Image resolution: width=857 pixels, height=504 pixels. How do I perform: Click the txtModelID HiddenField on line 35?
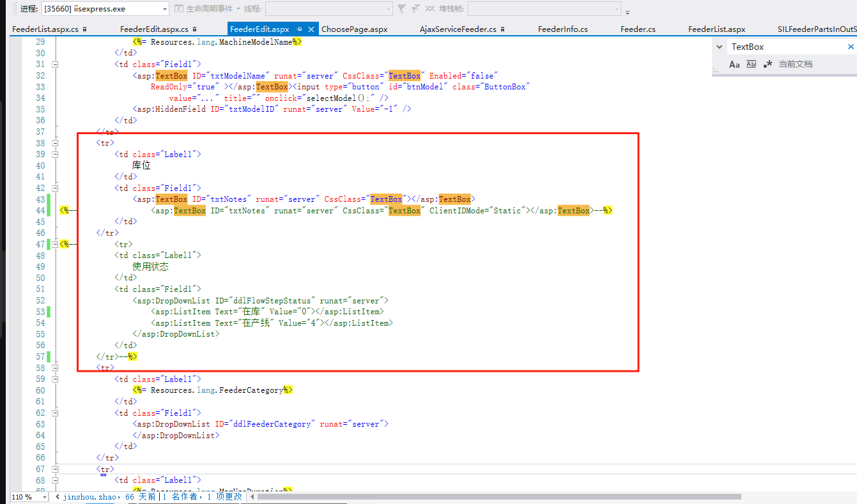tap(272, 109)
